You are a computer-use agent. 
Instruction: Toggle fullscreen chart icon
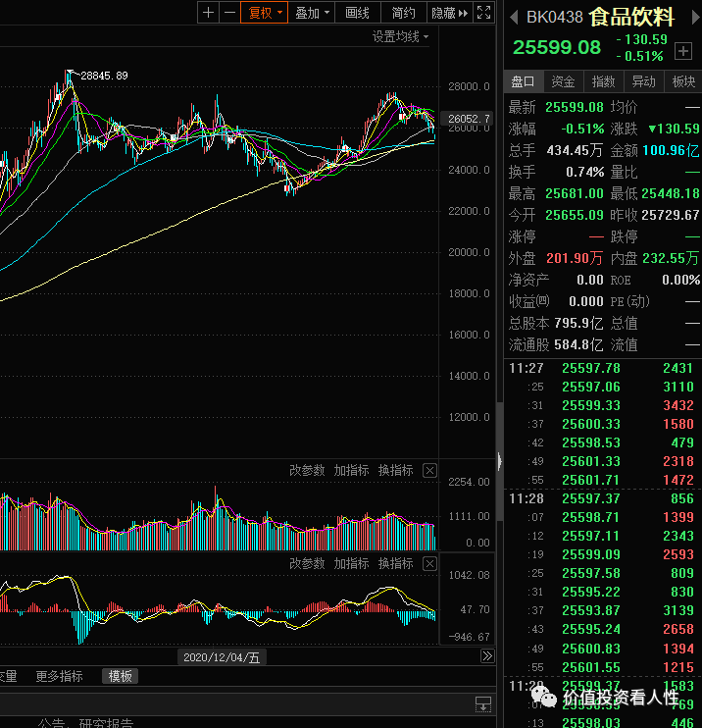coord(483,13)
